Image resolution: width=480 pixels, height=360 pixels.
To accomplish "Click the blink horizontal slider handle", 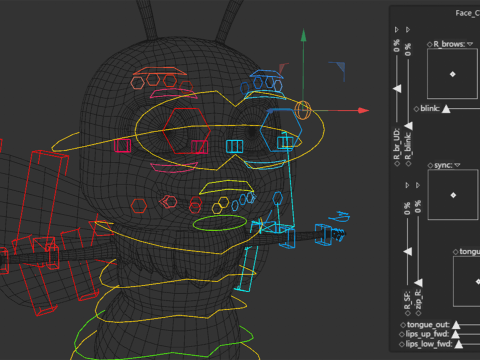I will point(446,109).
